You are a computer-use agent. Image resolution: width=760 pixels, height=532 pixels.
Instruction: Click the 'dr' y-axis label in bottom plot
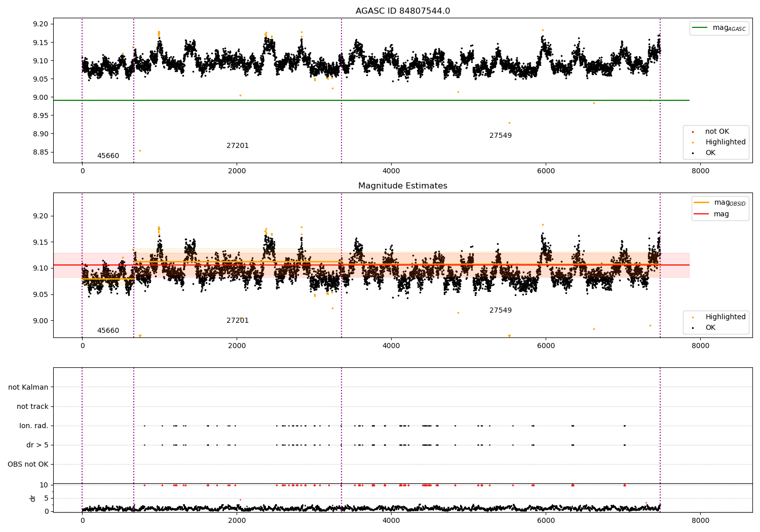33,498
